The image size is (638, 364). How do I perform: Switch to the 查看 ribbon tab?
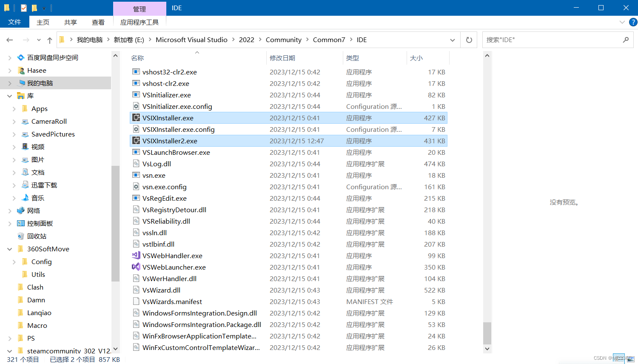click(98, 22)
